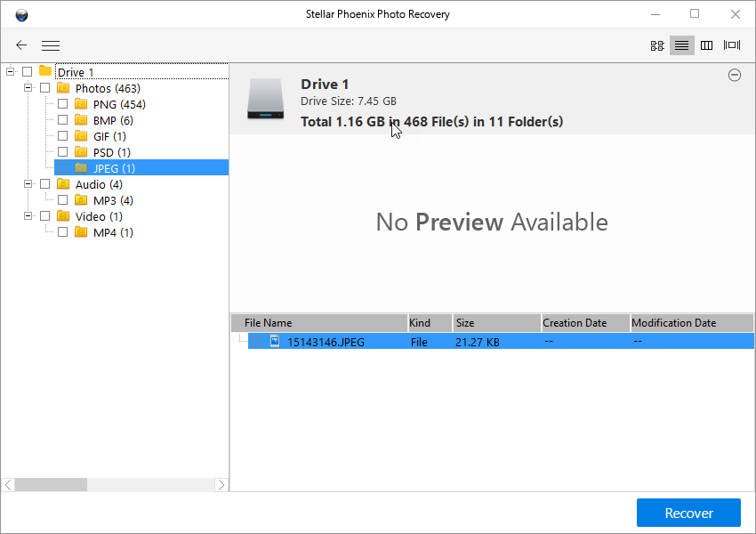Screen dimensions: 756x534
Task: Collapse the Photos tree node
Action: [x=28, y=88]
